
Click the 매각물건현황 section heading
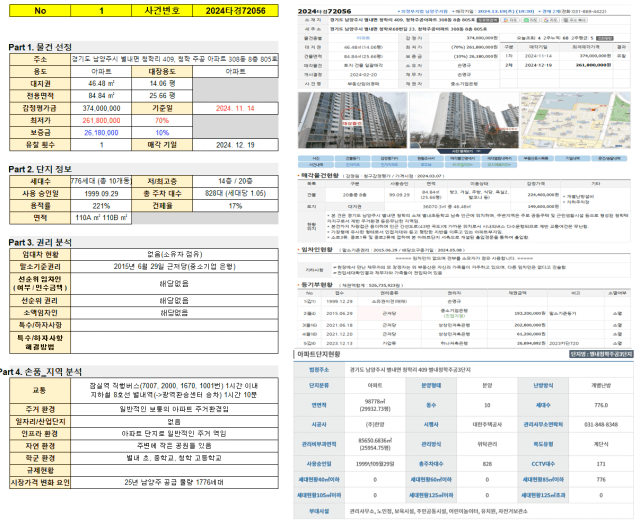pos(320,175)
